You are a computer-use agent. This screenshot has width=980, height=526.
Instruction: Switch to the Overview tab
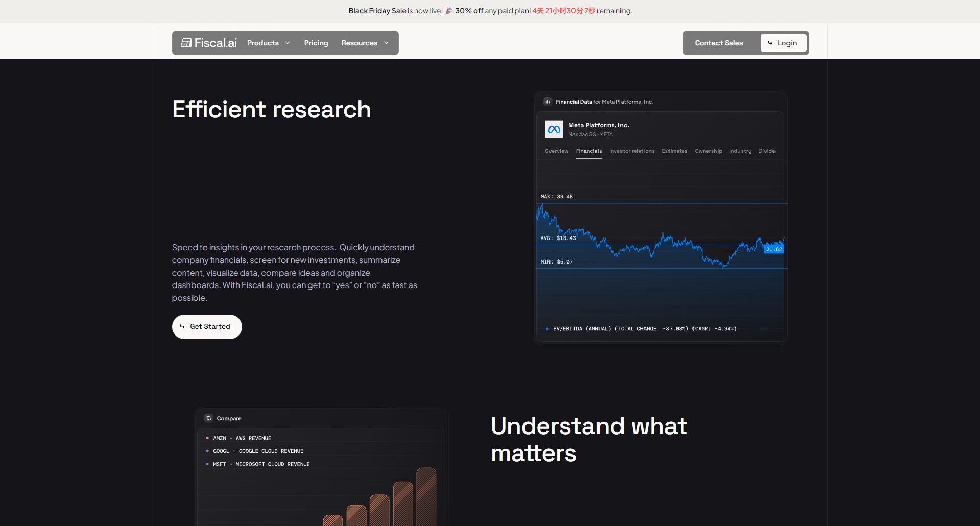click(x=556, y=151)
